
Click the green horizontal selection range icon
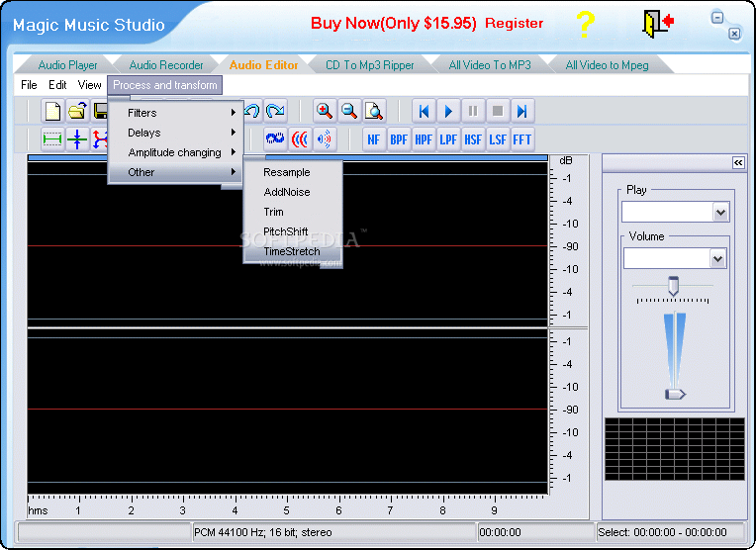point(52,139)
